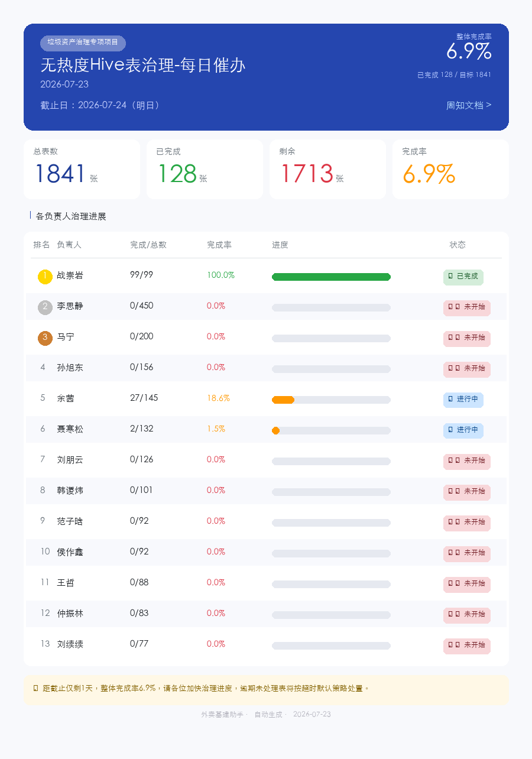The width and height of the screenshot is (532, 759).
Task: Click the 18.6% completion rate value
Action: [x=218, y=398]
